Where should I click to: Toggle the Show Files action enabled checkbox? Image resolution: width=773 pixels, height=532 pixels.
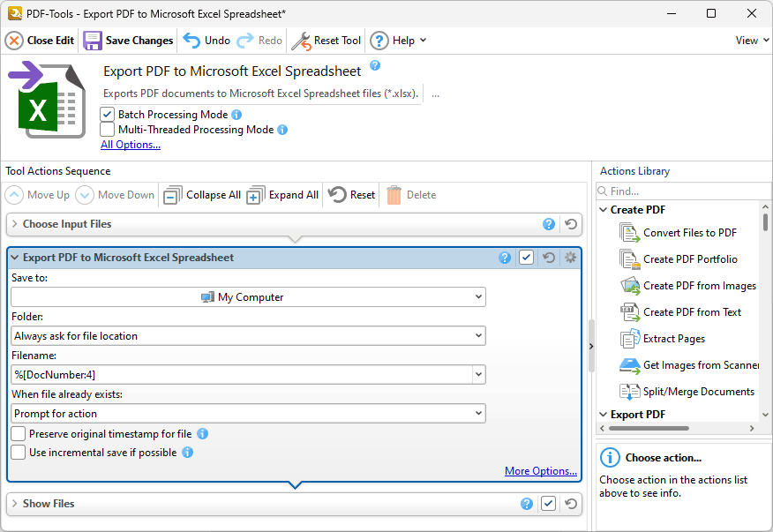point(548,504)
